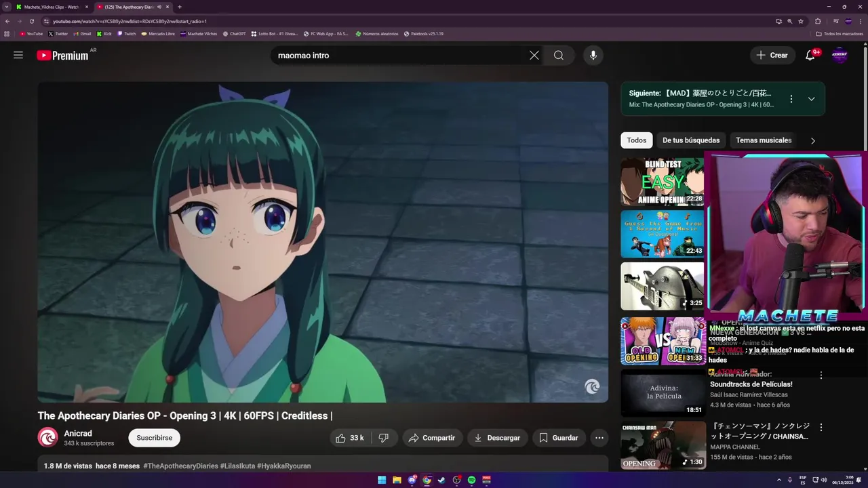Open options for Soundtracks de Películas video

coord(821,375)
